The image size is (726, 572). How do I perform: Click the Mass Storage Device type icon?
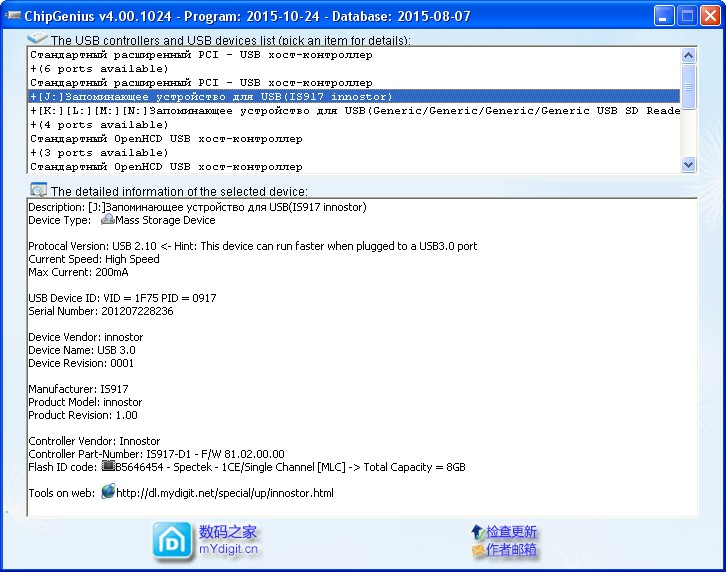[x=107, y=219]
